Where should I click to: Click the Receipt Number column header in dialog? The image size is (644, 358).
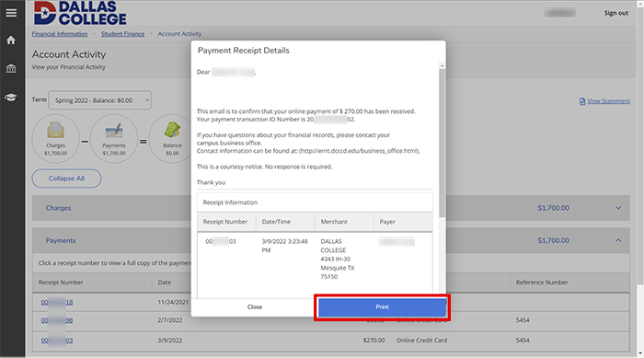[225, 222]
